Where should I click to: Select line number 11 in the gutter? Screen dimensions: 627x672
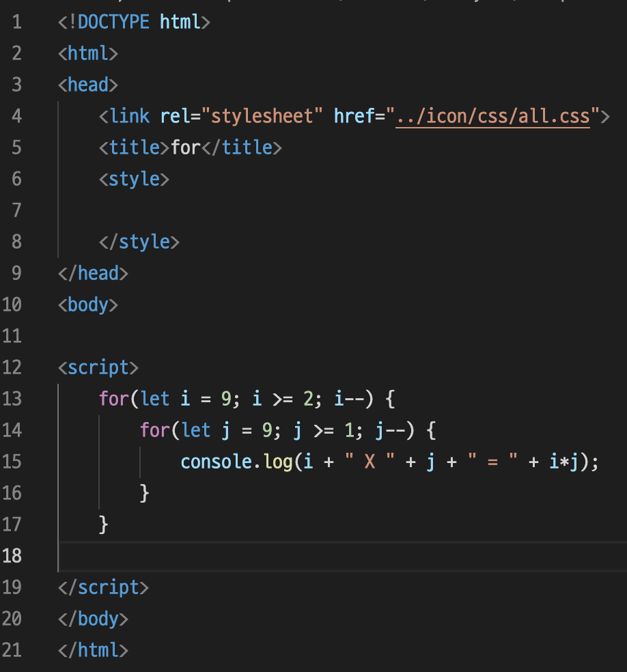pos(12,336)
